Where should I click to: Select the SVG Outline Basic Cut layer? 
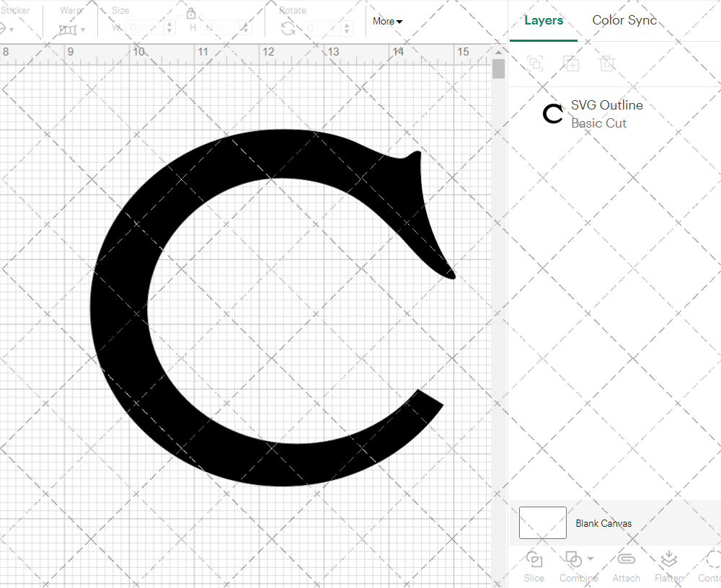click(606, 113)
